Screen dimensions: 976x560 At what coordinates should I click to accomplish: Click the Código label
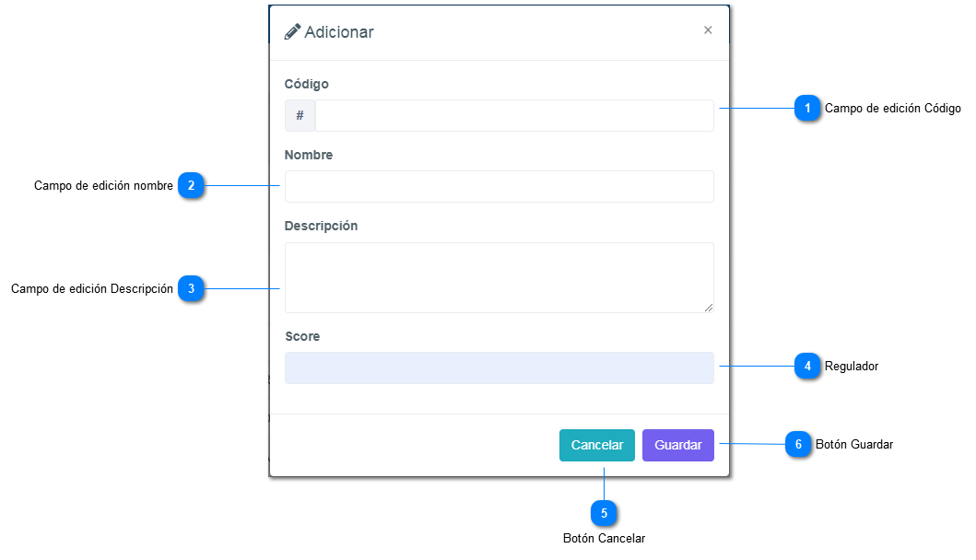(306, 84)
